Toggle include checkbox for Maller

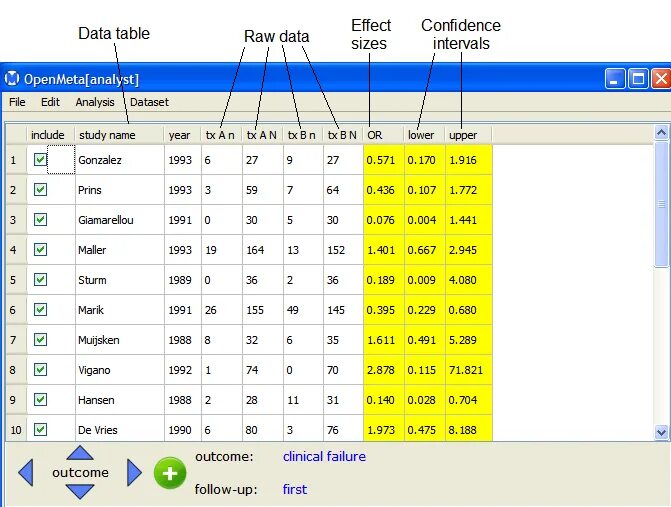coord(40,249)
